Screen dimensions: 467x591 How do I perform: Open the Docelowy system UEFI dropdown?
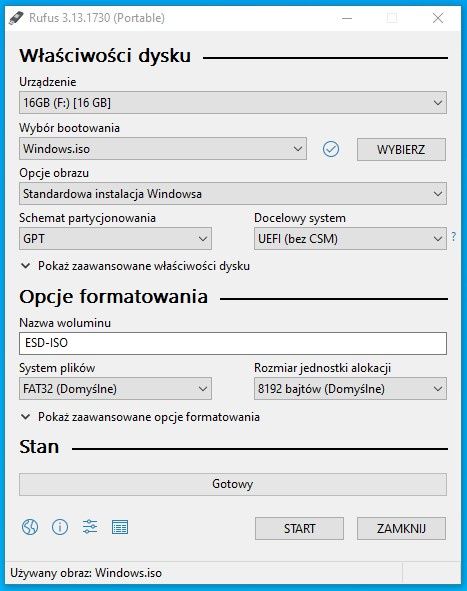pyautogui.click(x=350, y=239)
